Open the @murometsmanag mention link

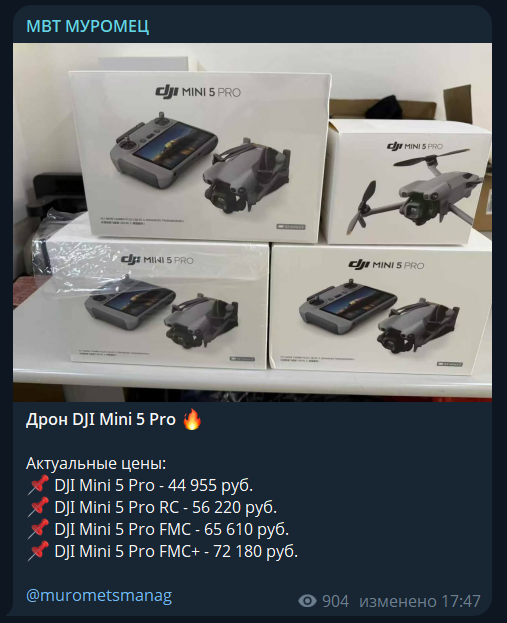point(99,595)
